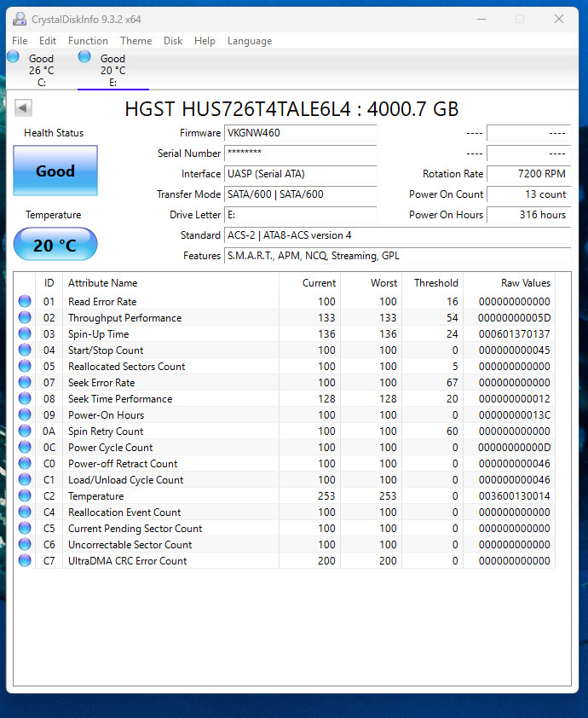This screenshot has width=588, height=718.
Task: Open the Disk menu
Action: [173, 41]
